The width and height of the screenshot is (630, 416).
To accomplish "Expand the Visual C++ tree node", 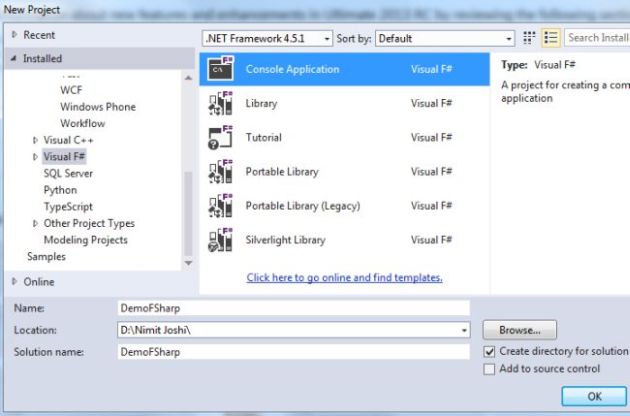I will click(35, 140).
